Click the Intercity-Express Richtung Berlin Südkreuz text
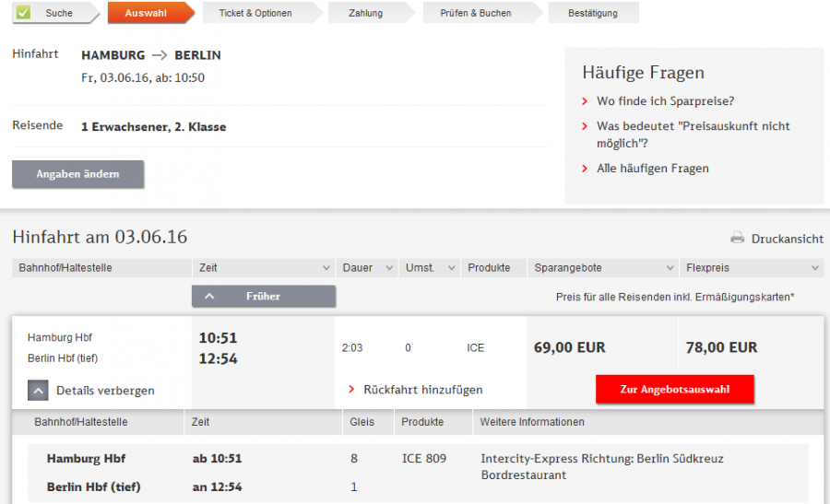Viewport: 830px width, 504px height. pos(602,459)
